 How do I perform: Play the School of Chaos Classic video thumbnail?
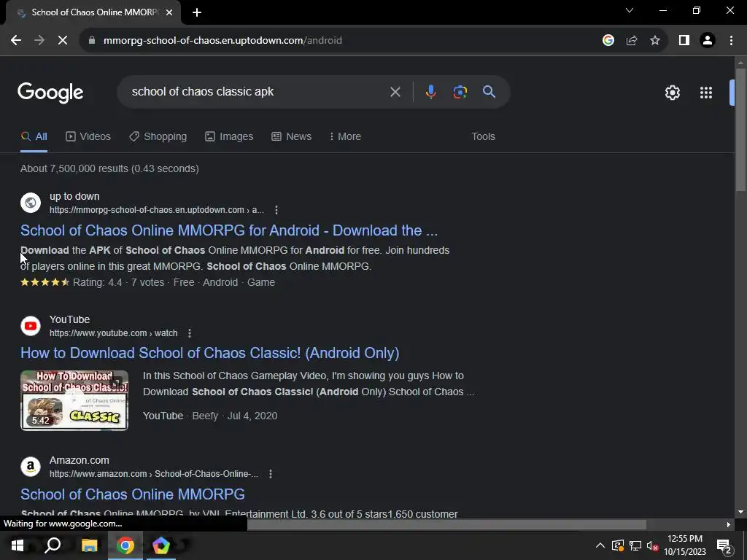[x=74, y=400]
